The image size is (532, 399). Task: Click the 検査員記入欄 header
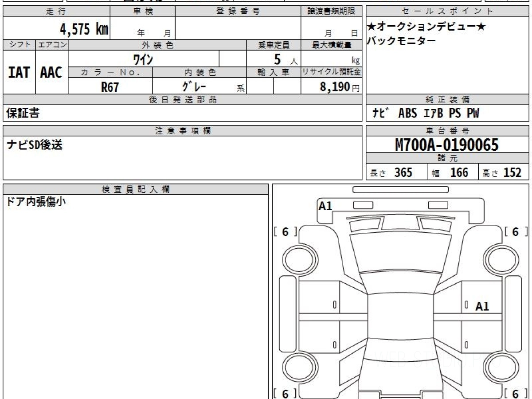[x=136, y=189]
